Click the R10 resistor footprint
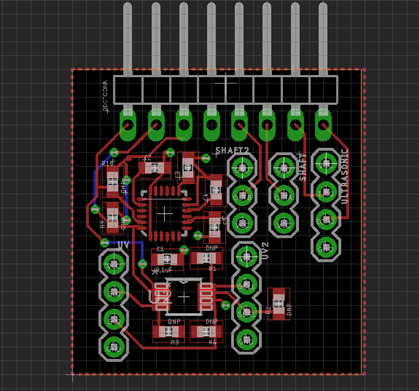Screen dimensions: 419x391 (113, 182)
